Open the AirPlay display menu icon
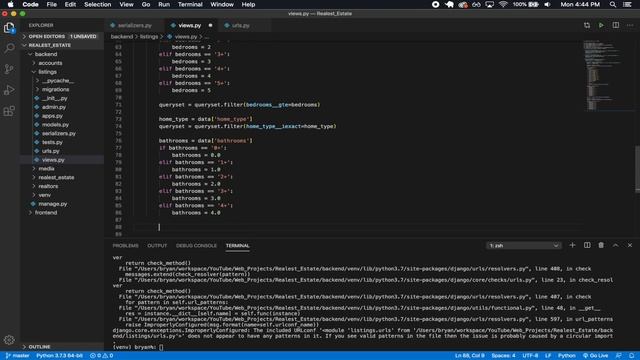640x360 pixels. (489, 4)
